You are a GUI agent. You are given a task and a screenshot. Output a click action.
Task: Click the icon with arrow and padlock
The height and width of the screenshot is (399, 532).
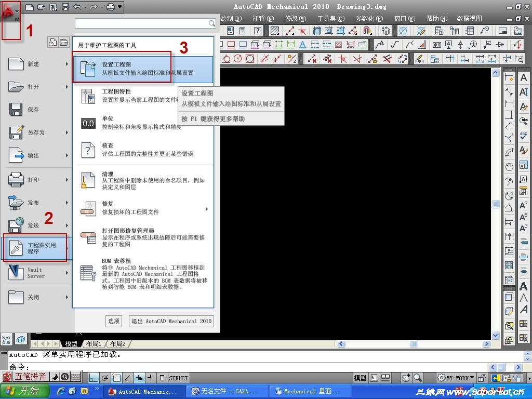[x=373, y=59]
